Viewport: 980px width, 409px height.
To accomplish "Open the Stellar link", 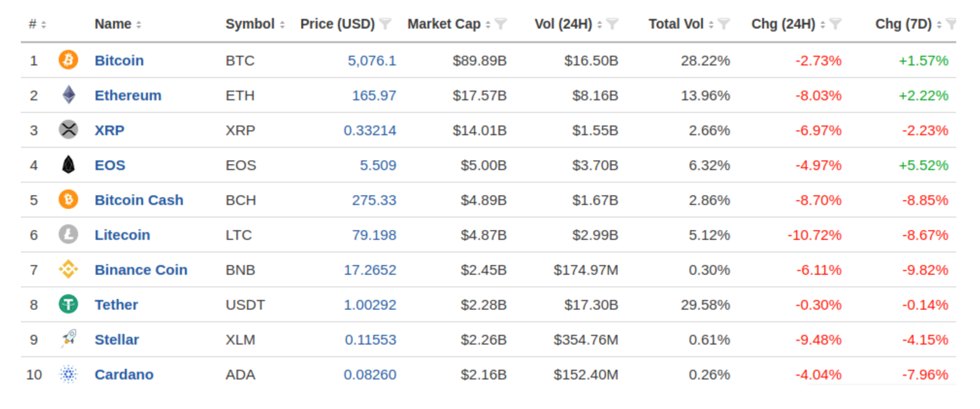I will click(117, 339).
